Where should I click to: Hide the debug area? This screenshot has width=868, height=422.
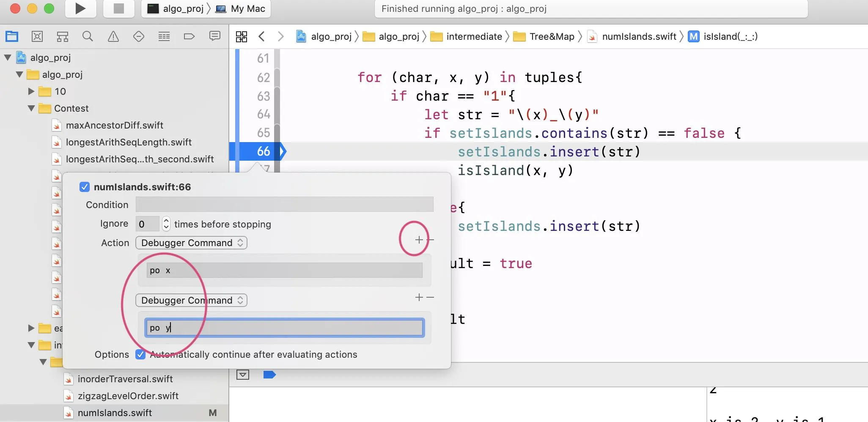[243, 375]
